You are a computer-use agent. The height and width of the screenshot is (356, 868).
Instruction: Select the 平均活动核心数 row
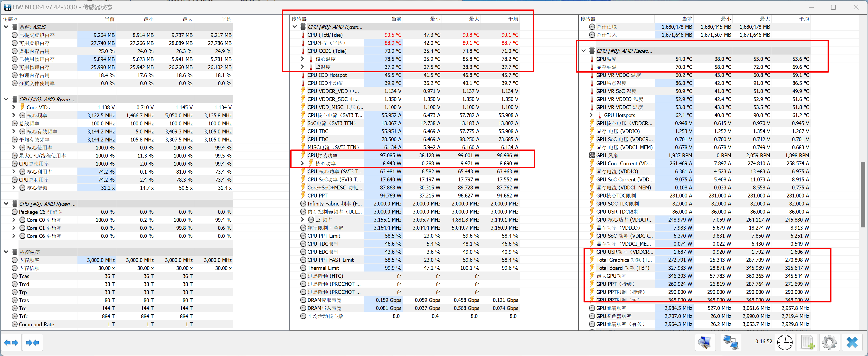tap(405, 316)
